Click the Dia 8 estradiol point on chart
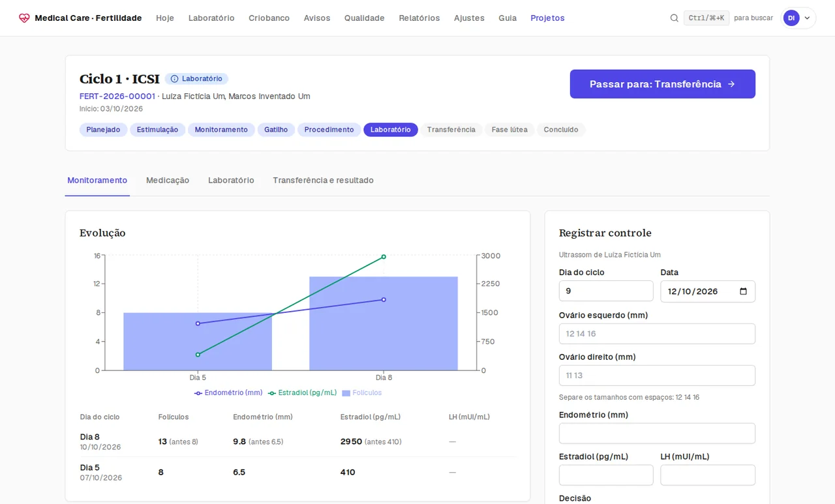835x504 pixels. coord(384,257)
